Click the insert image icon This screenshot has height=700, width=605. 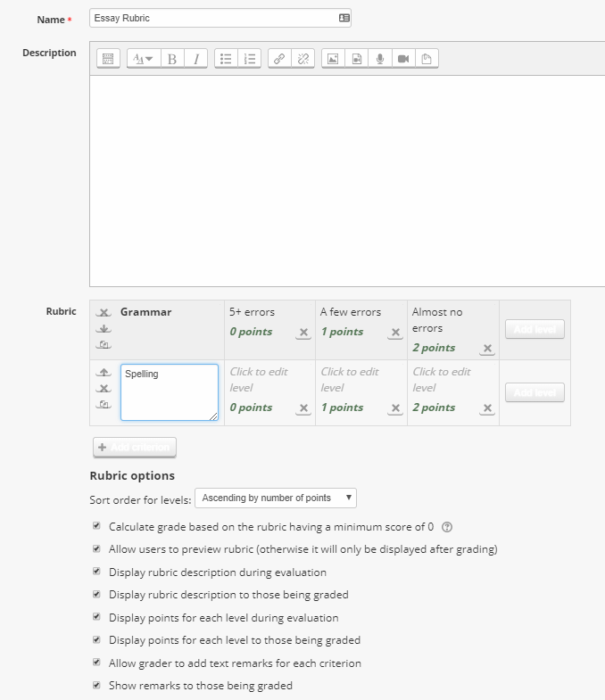click(x=333, y=59)
